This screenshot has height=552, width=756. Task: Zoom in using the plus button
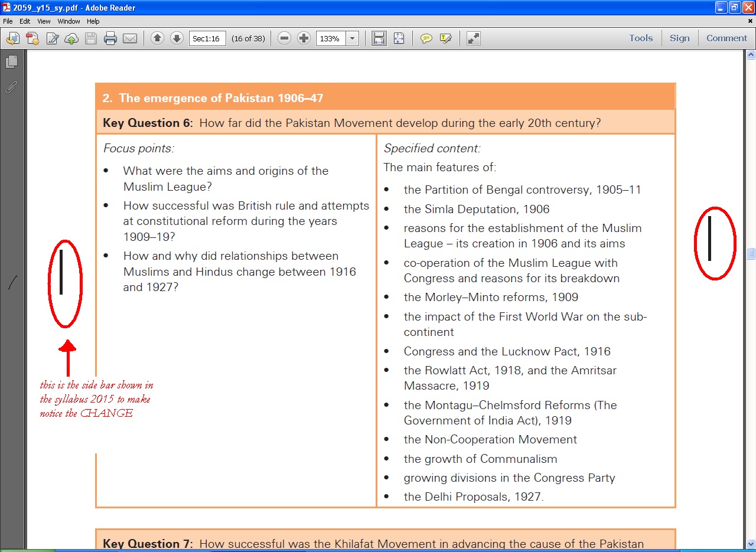pos(304,38)
